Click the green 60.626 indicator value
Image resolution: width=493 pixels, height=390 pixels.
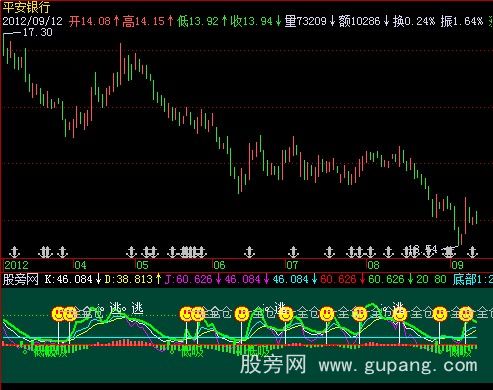(386, 279)
